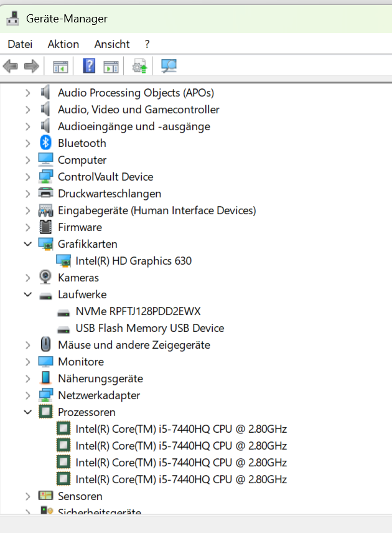Select the Mäuse und andere Zeigegeräte label
The image size is (392, 533).
[x=134, y=345]
